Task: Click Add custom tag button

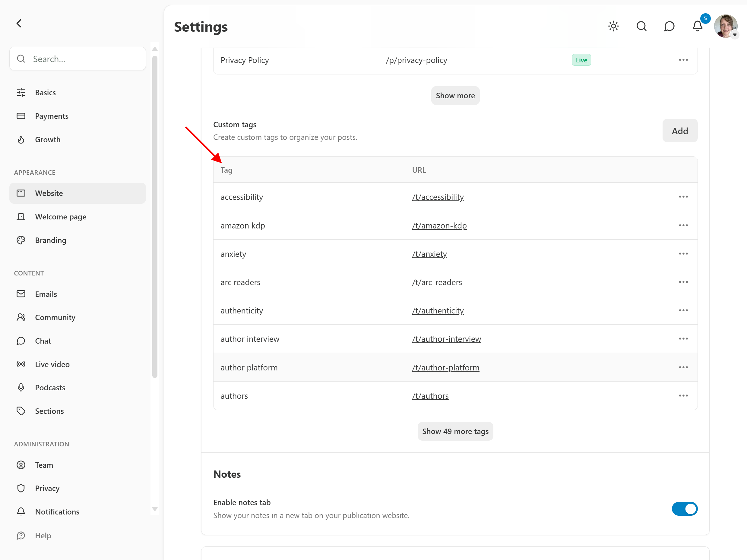Action: 679,131
